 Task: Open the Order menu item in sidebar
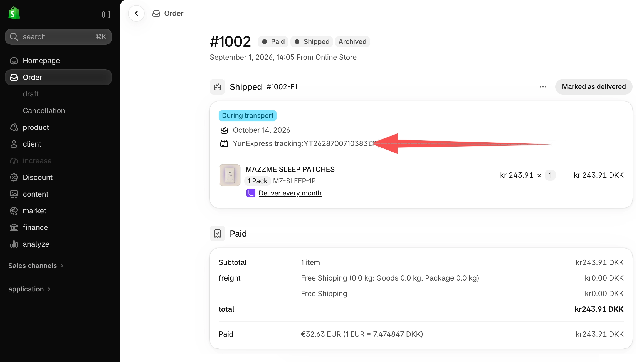[58, 77]
